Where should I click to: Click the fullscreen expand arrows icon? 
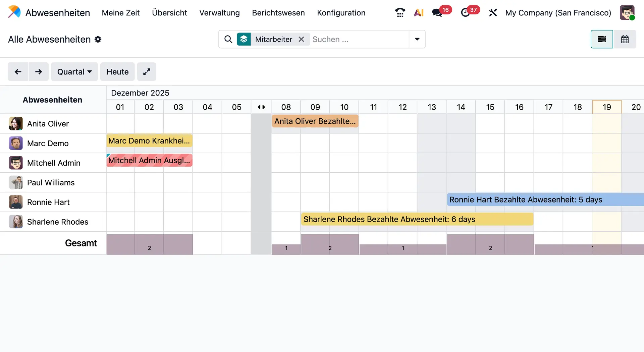point(147,72)
